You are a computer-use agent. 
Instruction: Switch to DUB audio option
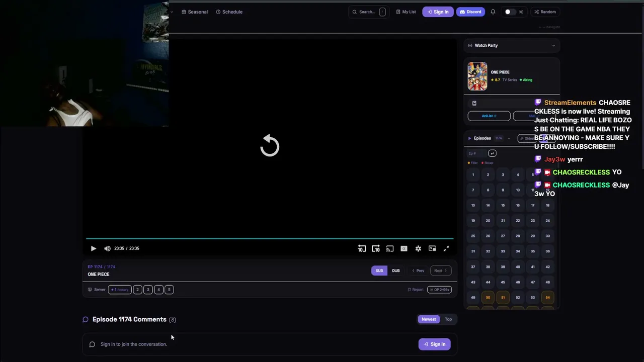pos(396,270)
